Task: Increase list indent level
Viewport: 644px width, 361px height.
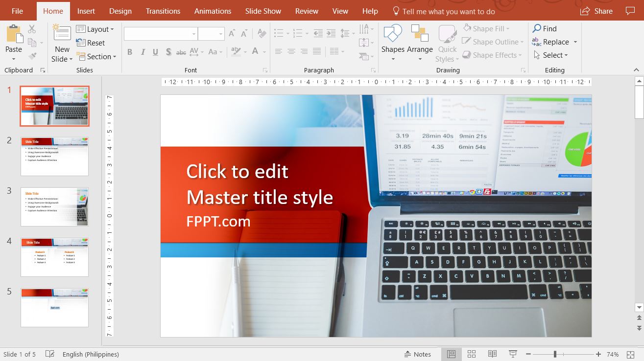Action: pos(331,34)
